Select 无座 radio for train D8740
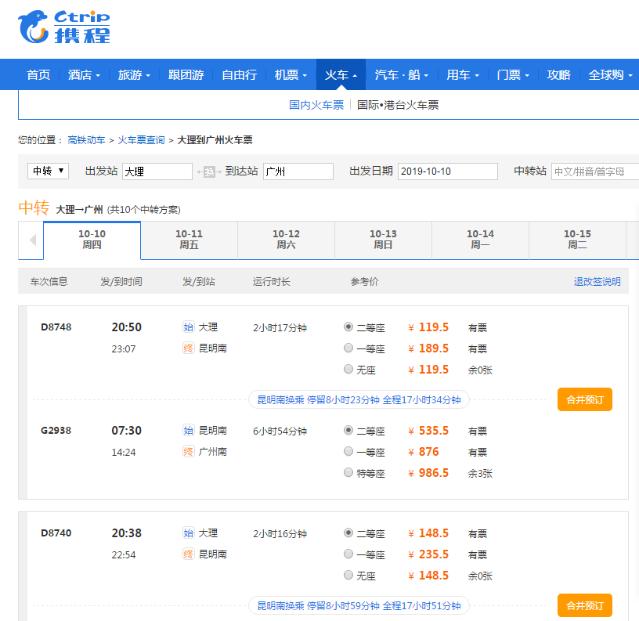The height and width of the screenshot is (621, 639). pyautogui.click(x=348, y=575)
